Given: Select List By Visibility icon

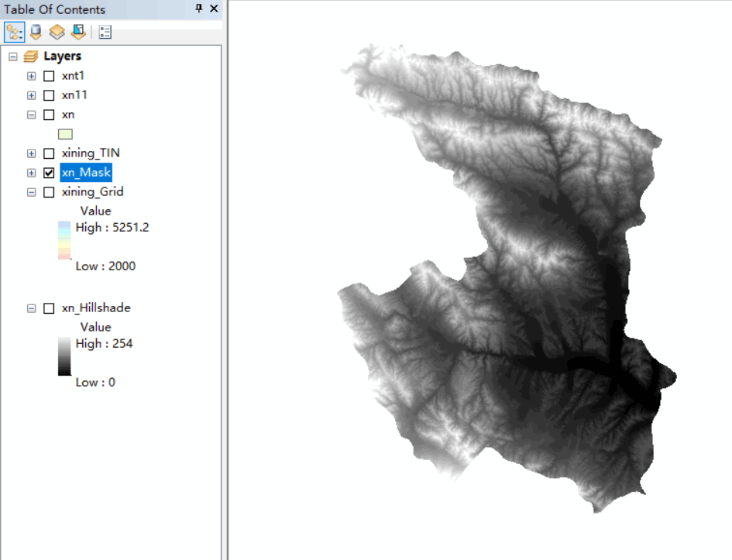Looking at the screenshot, I should [57, 33].
